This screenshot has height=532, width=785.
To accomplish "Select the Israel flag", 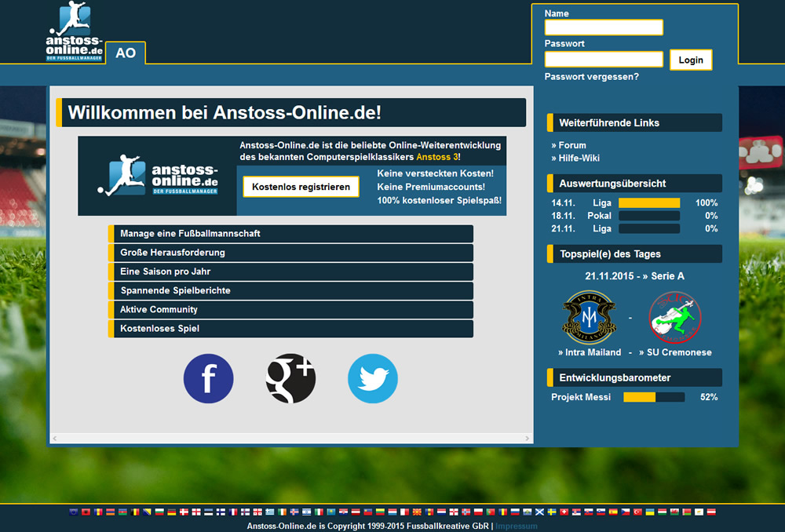I will coord(306,512).
